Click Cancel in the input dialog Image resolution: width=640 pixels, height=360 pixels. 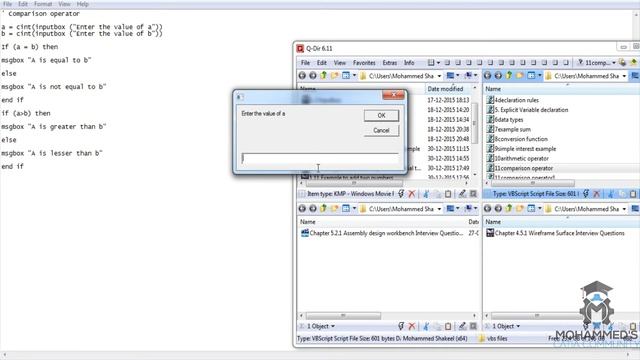coord(381,131)
